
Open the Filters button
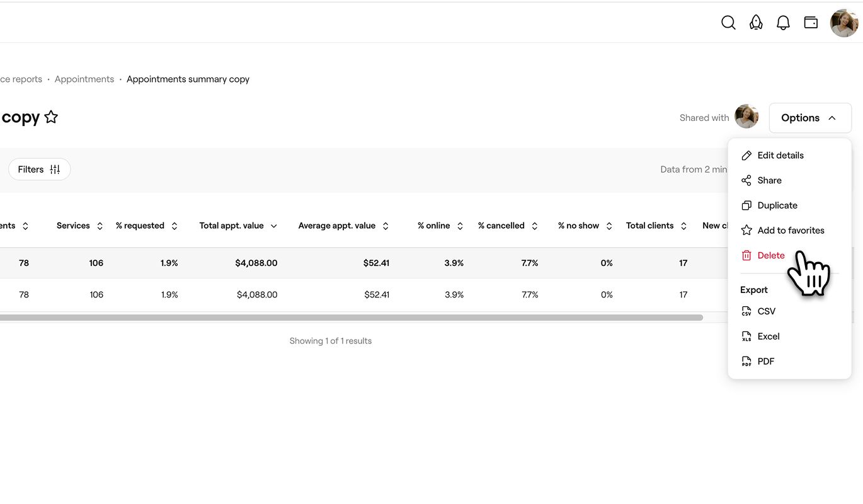[39, 169]
